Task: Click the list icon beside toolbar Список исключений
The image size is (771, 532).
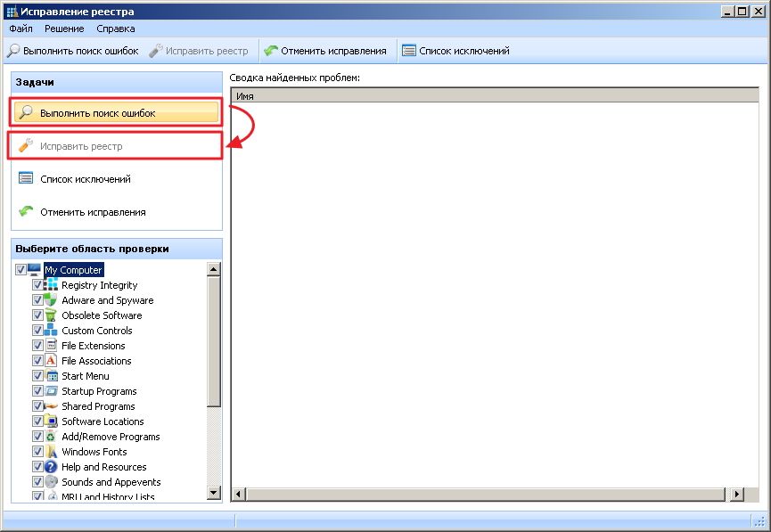Action: tap(408, 51)
